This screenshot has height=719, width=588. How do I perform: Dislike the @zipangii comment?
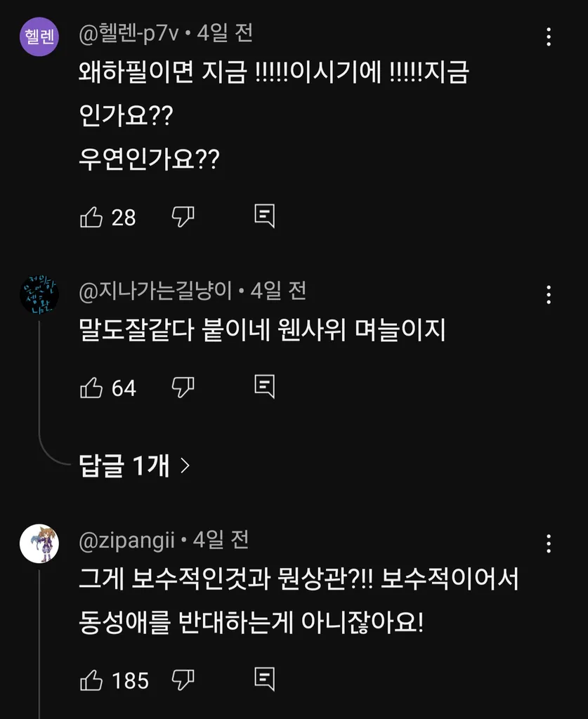[183, 680]
